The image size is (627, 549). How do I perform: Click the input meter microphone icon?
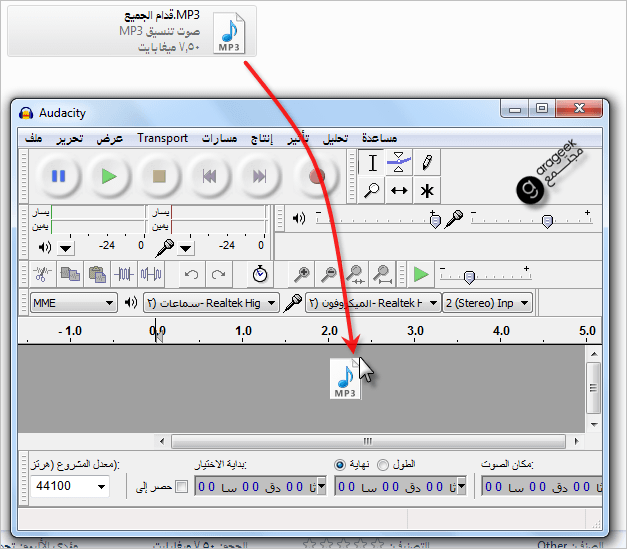coord(165,248)
